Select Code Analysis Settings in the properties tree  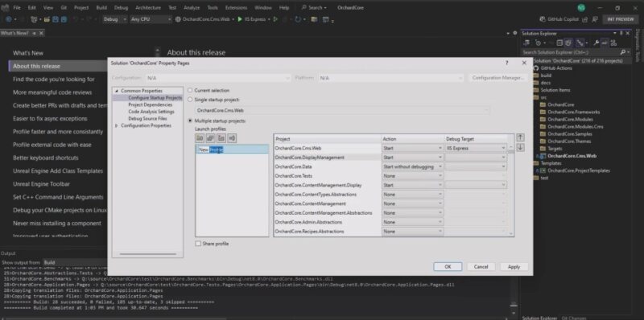point(151,112)
